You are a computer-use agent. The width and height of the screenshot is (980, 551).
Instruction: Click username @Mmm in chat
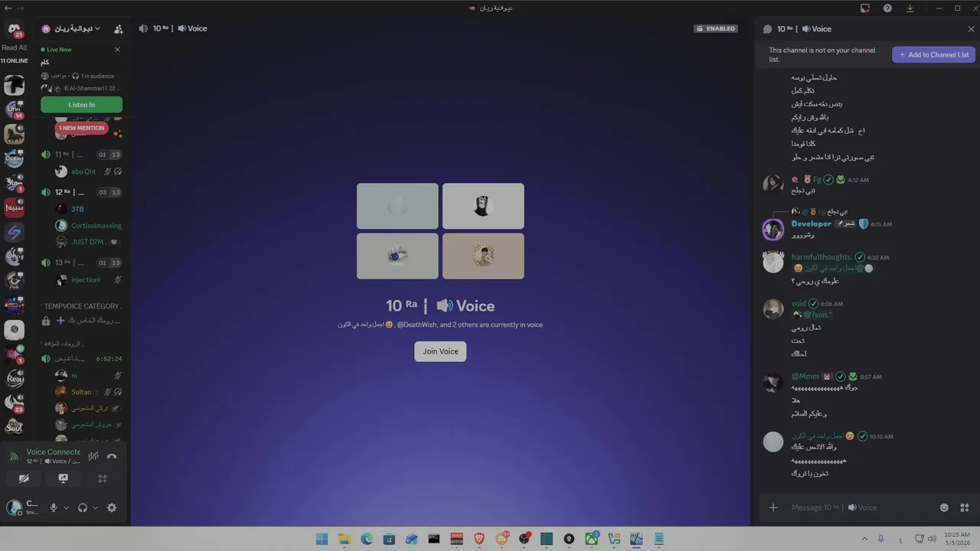tap(805, 377)
